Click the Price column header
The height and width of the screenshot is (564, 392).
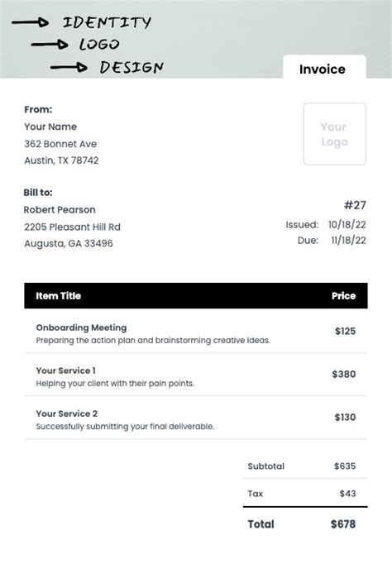pos(343,296)
